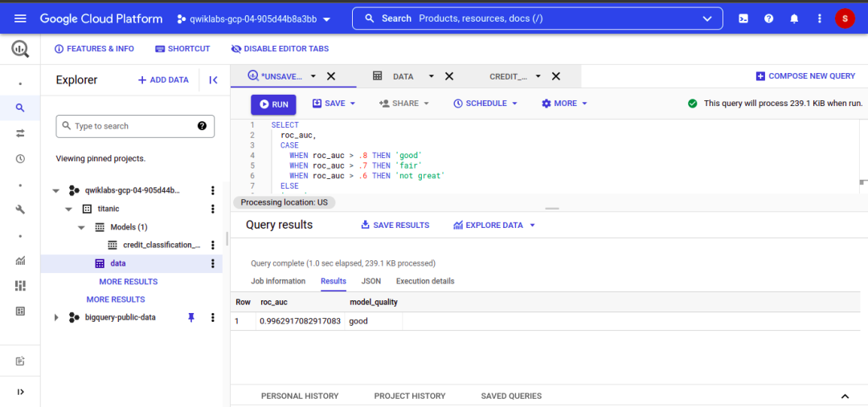Activate Cloud Shell terminal icon
Viewport: 868px width, 407px height.
click(x=743, y=18)
